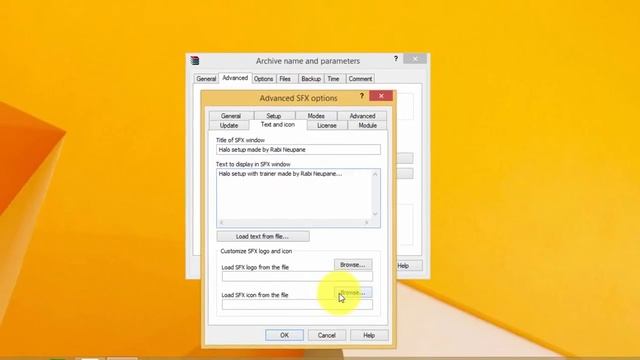640x360 pixels.
Task: Select Advanced tab in Archive name and parameters
Action: point(235,78)
